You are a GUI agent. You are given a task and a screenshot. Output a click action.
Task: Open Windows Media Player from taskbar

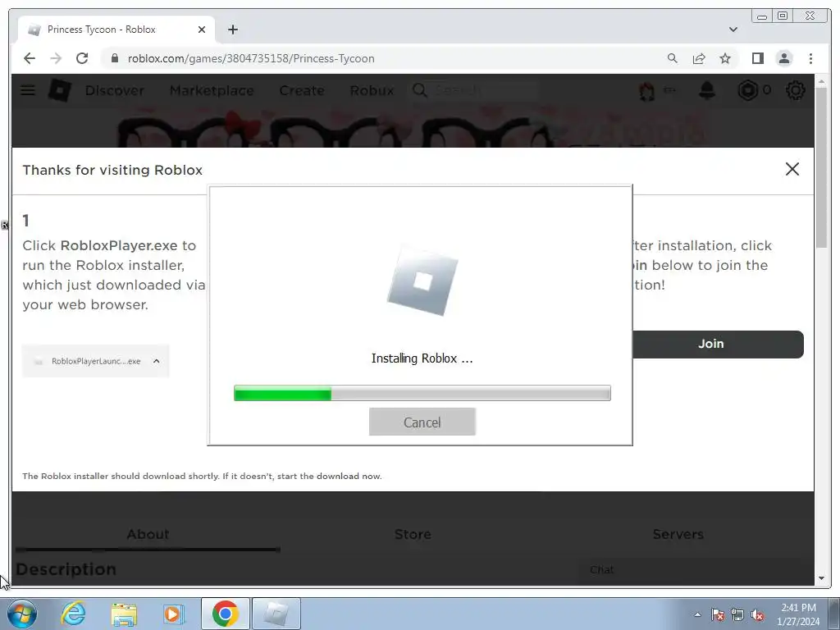[x=173, y=614]
